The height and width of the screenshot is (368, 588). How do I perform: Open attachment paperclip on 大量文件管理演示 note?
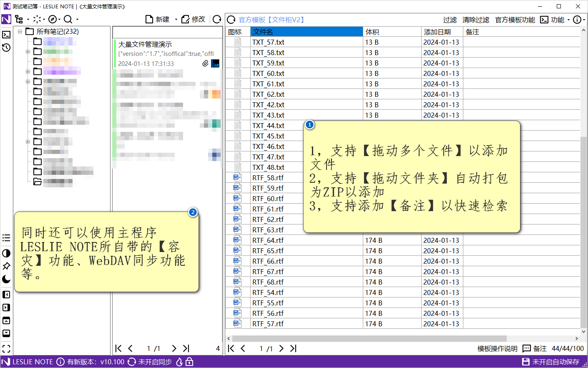[205, 63]
